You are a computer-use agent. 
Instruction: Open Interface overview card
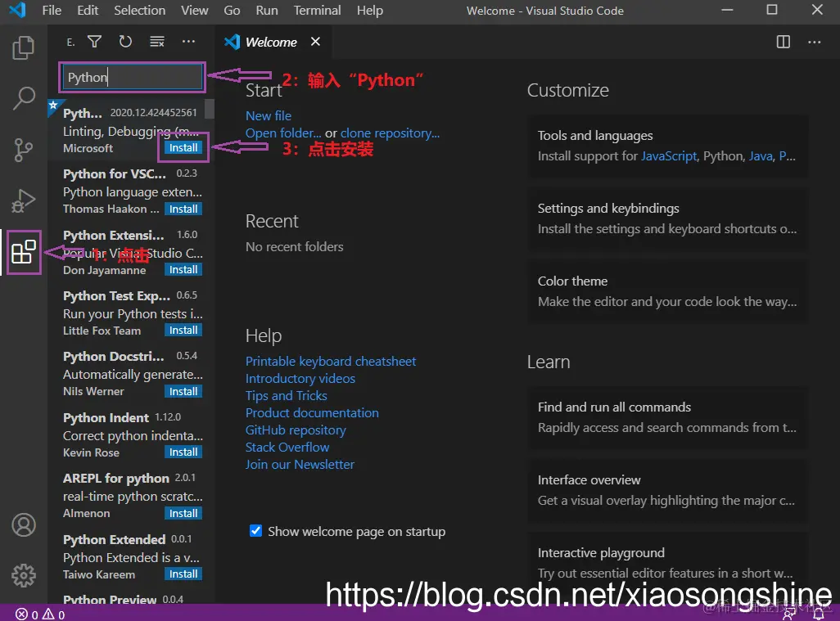pyautogui.click(x=667, y=490)
